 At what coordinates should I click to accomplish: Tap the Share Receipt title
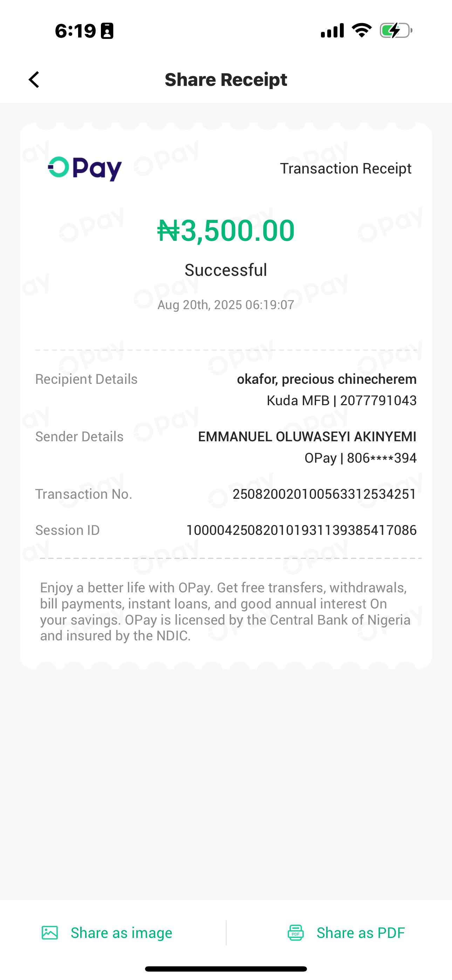click(x=226, y=80)
